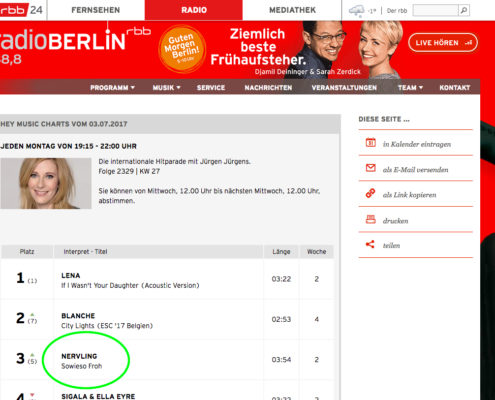Click the Länge column header
This screenshot has width=495, height=400.
click(281, 252)
